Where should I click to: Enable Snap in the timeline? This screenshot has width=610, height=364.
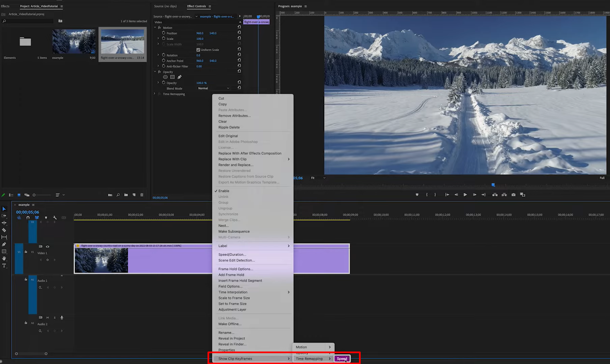pos(28,218)
